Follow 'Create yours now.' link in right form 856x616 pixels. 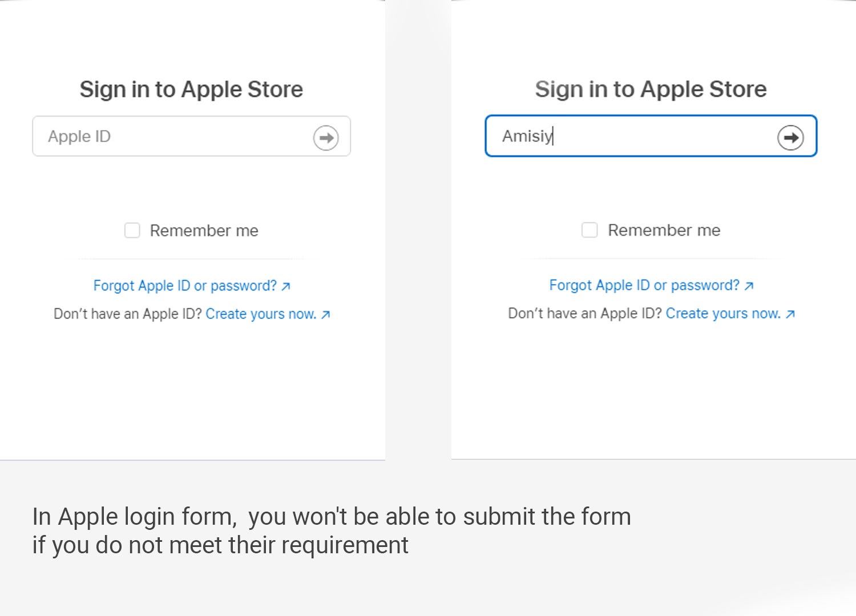(x=730, y=314)
